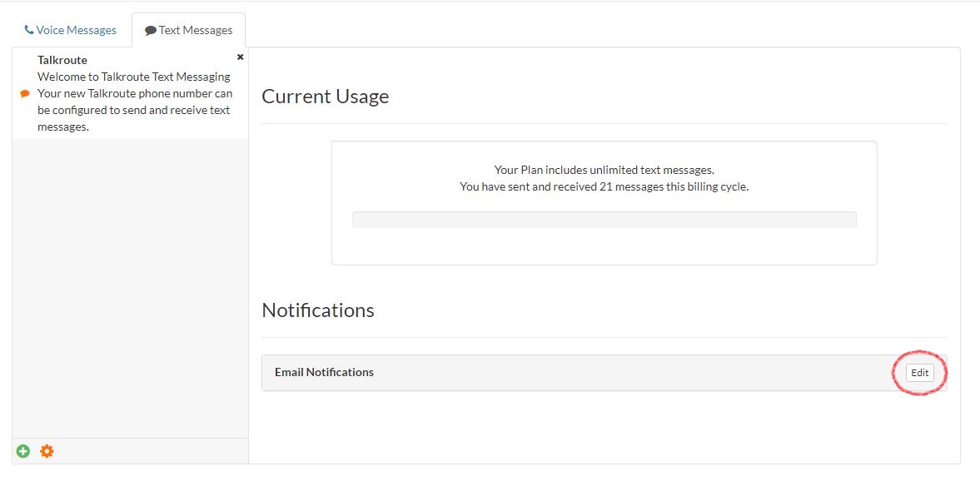Click the text message usage progress bar
The width and height of the screenshot is (980, 481).
[604, 220]
